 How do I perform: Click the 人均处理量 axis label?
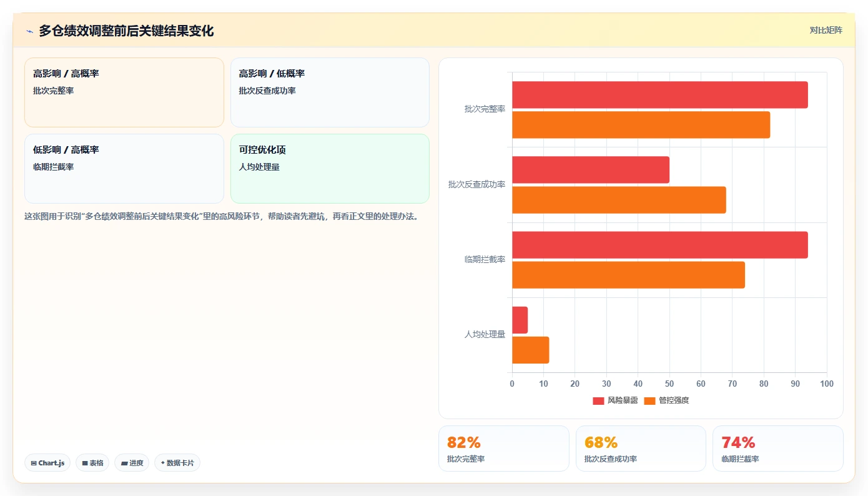click(485, 335)
